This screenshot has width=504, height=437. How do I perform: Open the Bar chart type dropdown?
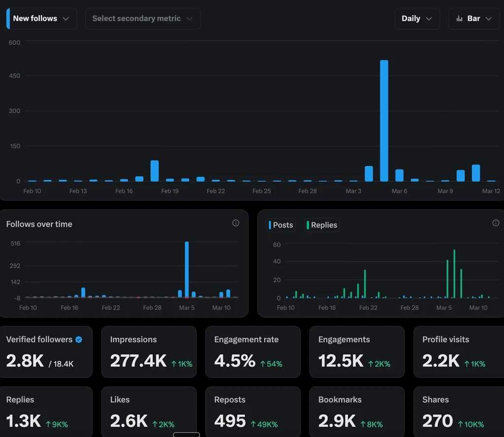(474, 19)
